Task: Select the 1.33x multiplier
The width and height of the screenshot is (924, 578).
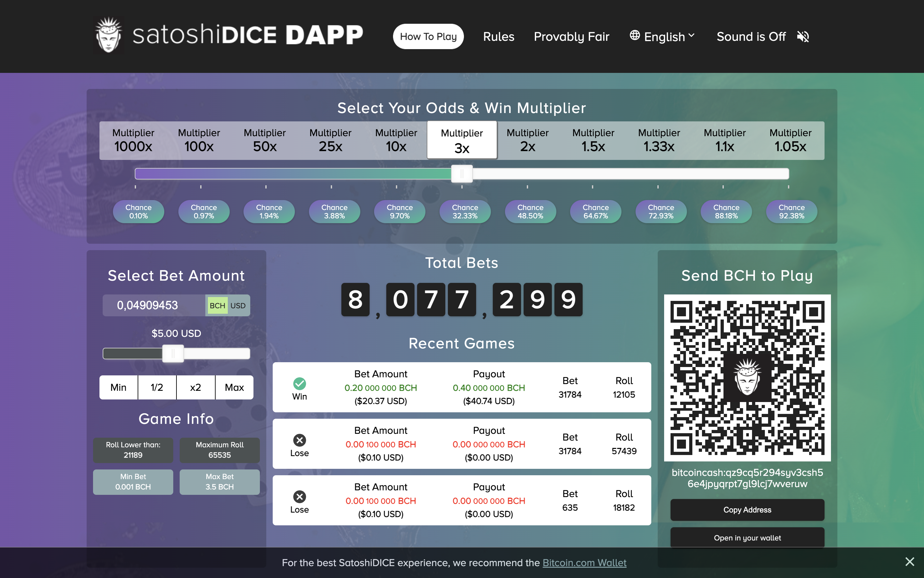Action: (x=659, y=140)
